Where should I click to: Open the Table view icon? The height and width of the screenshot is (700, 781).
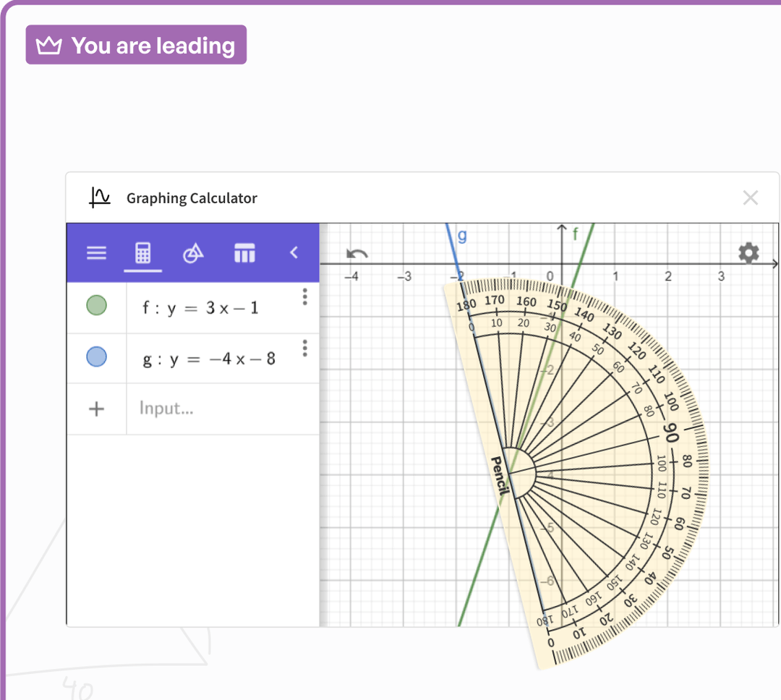[244, 252]
